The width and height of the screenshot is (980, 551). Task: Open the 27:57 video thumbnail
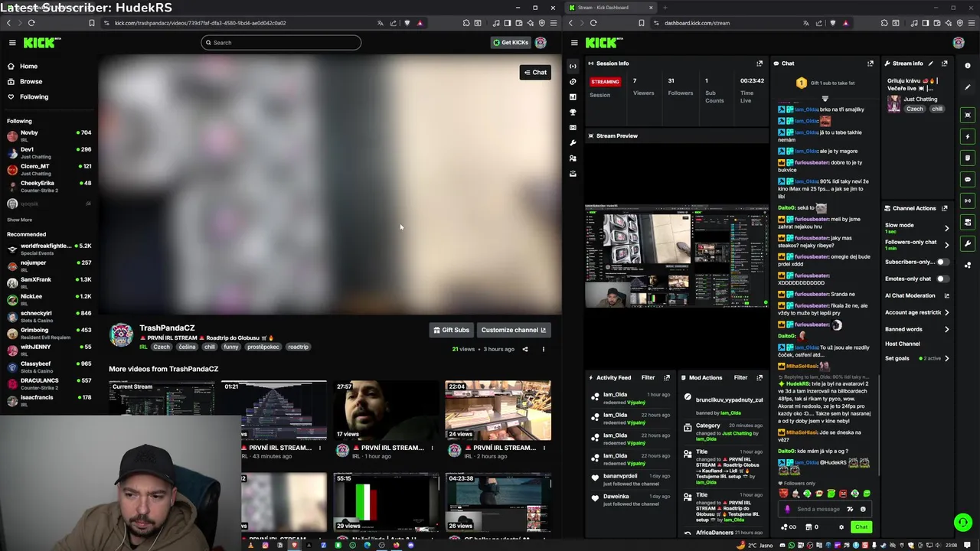coord(386,409)
